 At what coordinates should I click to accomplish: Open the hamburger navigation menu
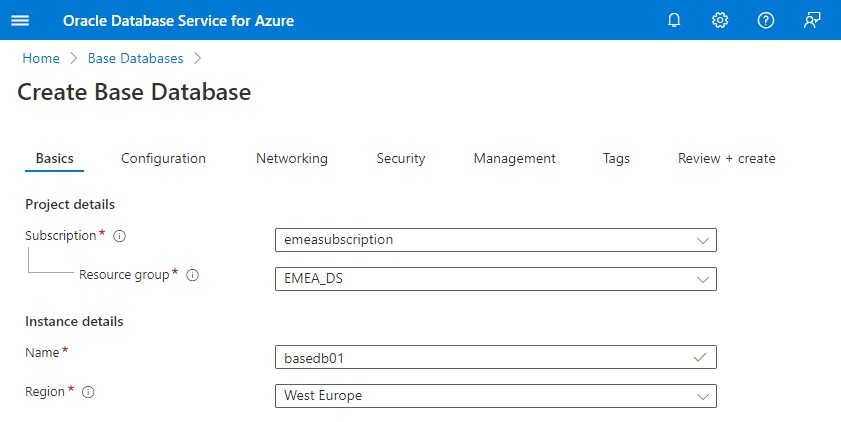pos(20,20)
